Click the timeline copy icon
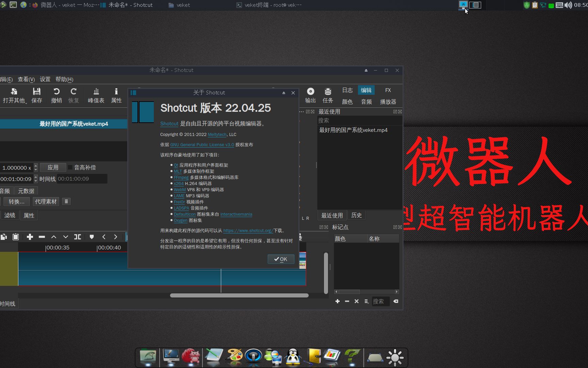 (x=4, y=237)
